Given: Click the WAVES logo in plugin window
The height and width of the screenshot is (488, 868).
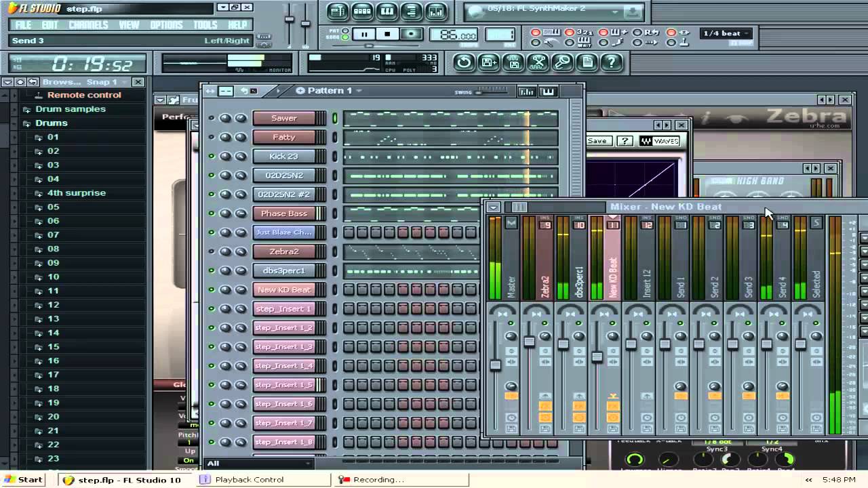Looking at the screenshot, I should (x=659, y=141).
